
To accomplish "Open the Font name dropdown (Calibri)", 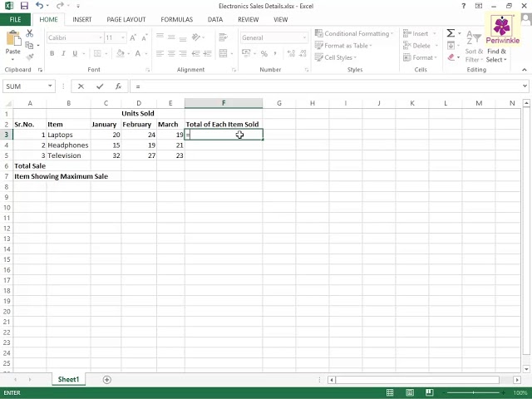I will click(101, 37).
